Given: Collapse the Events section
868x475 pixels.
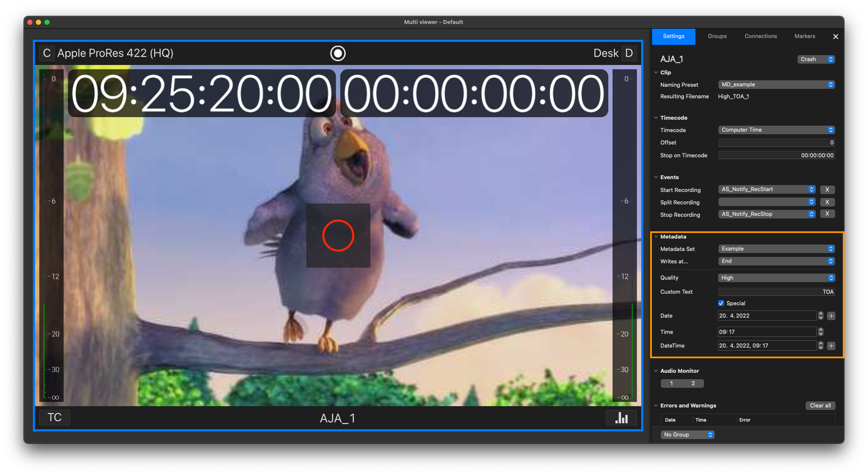Looking at the screenshot, I should coord(656,177).
